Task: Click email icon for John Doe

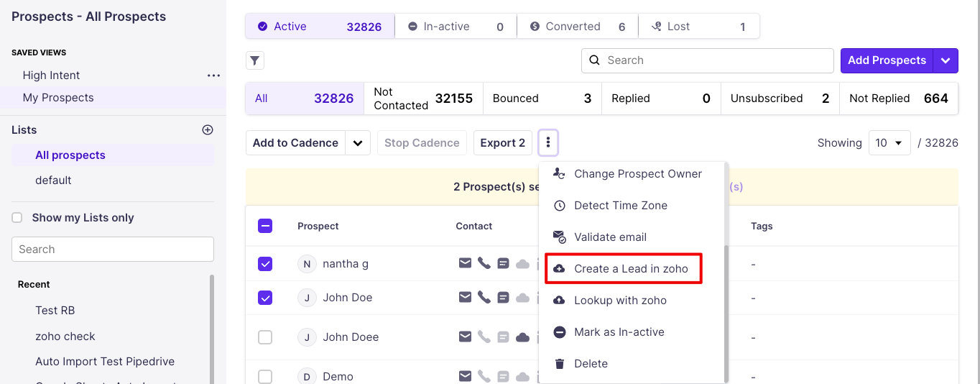Action: coord(465,298)
